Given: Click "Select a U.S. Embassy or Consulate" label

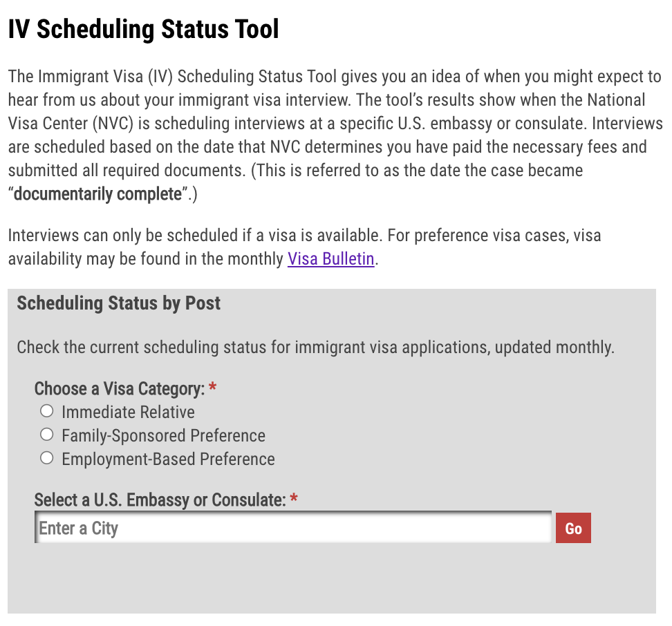Looking at the screenshot, I should point(160,500).
